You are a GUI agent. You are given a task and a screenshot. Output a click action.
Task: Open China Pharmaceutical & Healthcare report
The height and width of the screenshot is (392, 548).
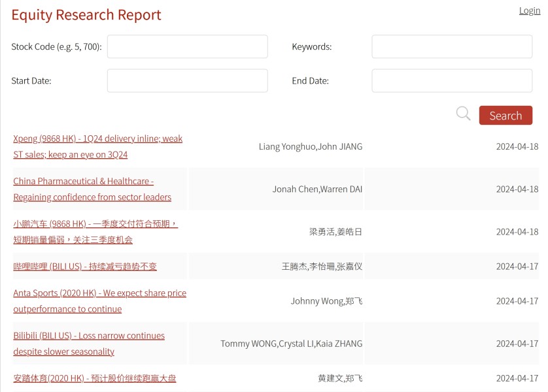point(92,189)
